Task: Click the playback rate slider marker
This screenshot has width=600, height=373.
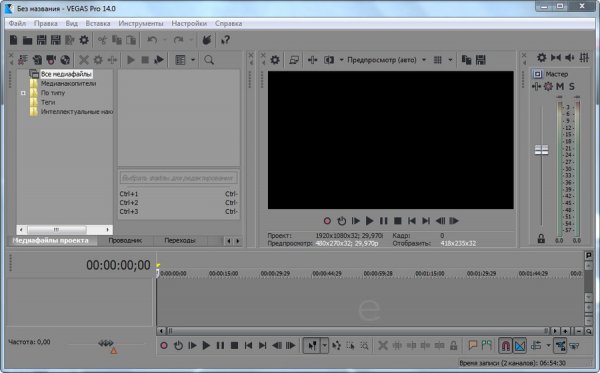Action: point(114,350)
